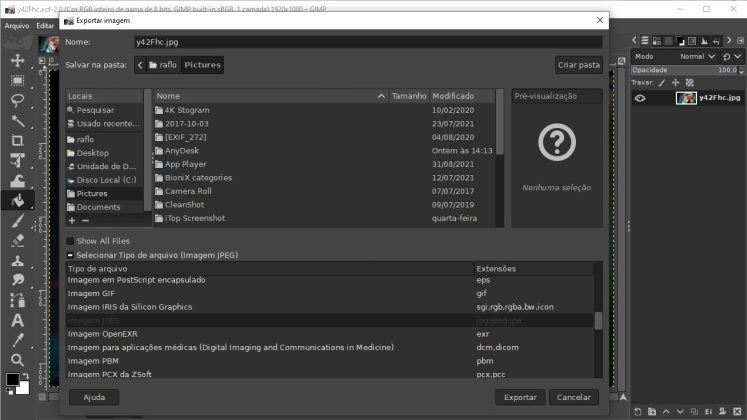Enable the Show All Files checkbox

click(x=71, y=241)
